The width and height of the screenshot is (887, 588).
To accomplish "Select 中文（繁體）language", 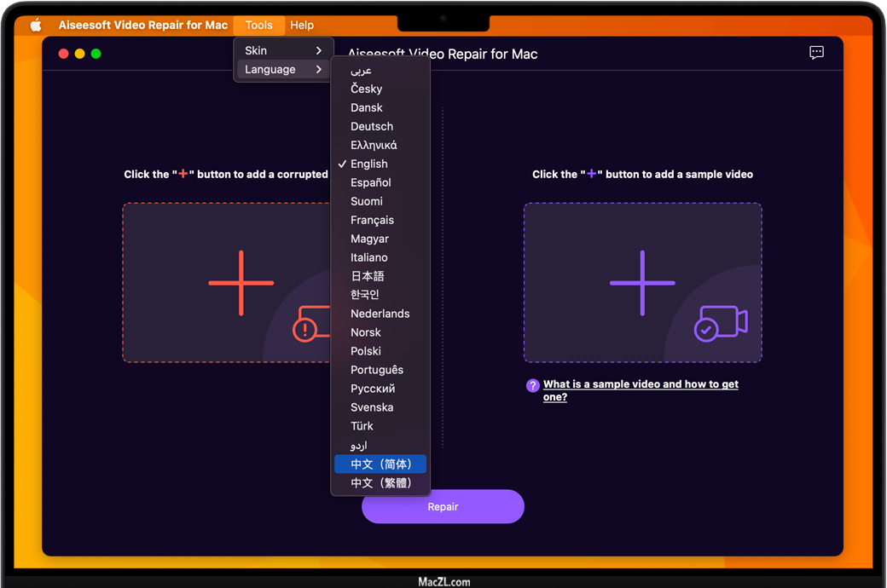I will coord(380,483).
